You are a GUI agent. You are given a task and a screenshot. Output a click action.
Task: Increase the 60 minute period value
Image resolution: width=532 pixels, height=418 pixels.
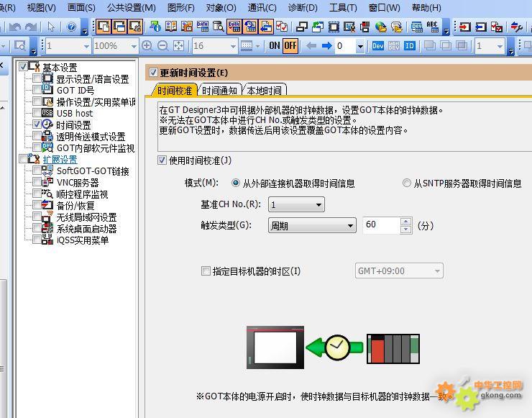click(405, 222)
